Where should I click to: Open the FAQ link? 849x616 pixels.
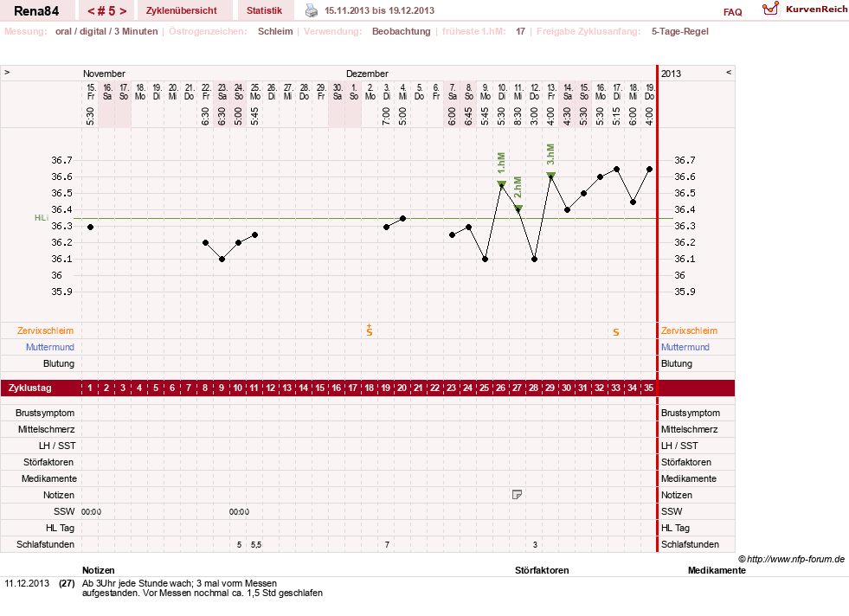[x=732, y=12]
